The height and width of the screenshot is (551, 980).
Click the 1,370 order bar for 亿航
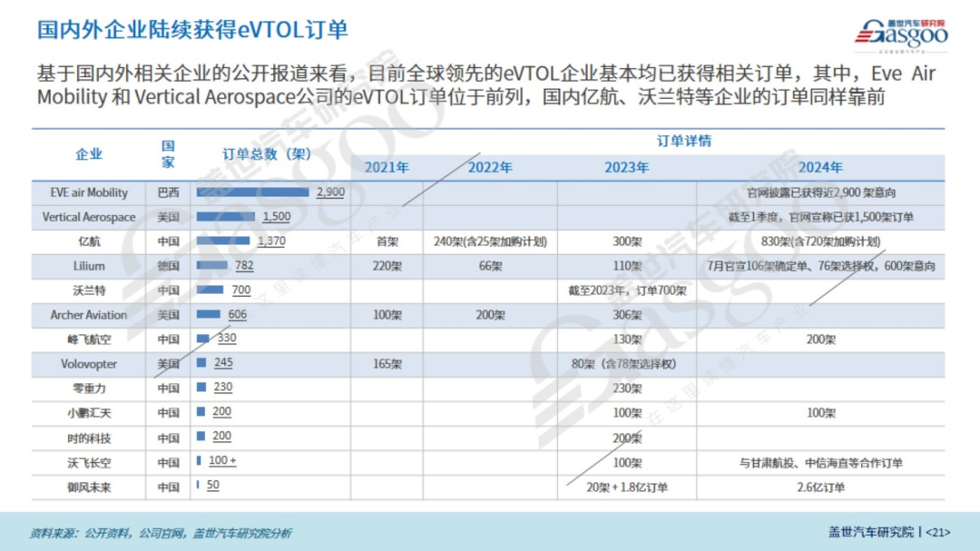tap(223, 241)
